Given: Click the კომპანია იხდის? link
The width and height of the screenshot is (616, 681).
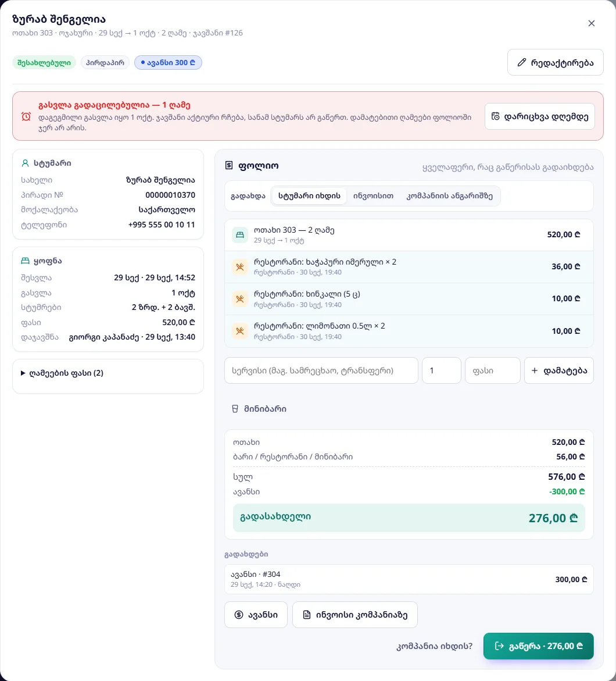Looking at the screenshot, I should click(434, 646).
